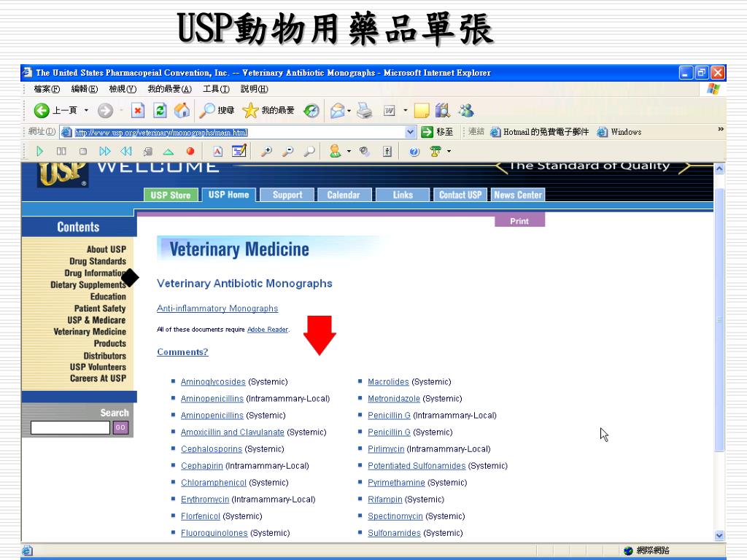
Task: Open the 我的最愛(A) menu
Action: coord(169,89)
